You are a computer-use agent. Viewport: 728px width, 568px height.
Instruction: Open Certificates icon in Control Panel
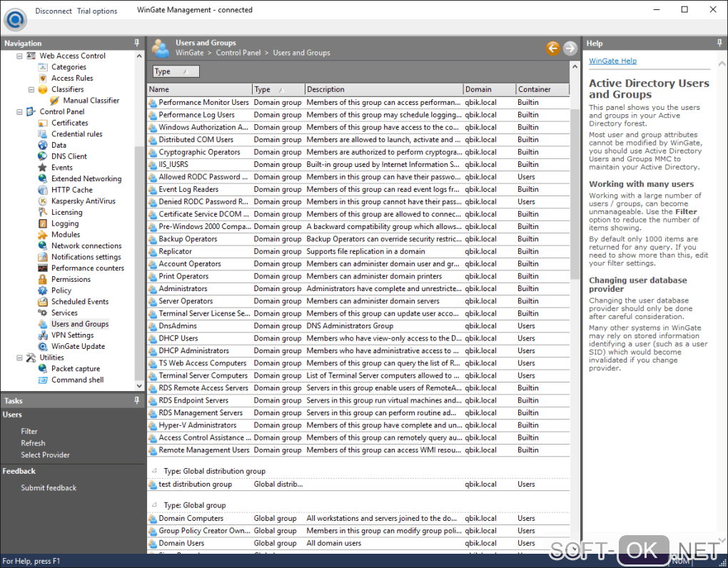43,123
